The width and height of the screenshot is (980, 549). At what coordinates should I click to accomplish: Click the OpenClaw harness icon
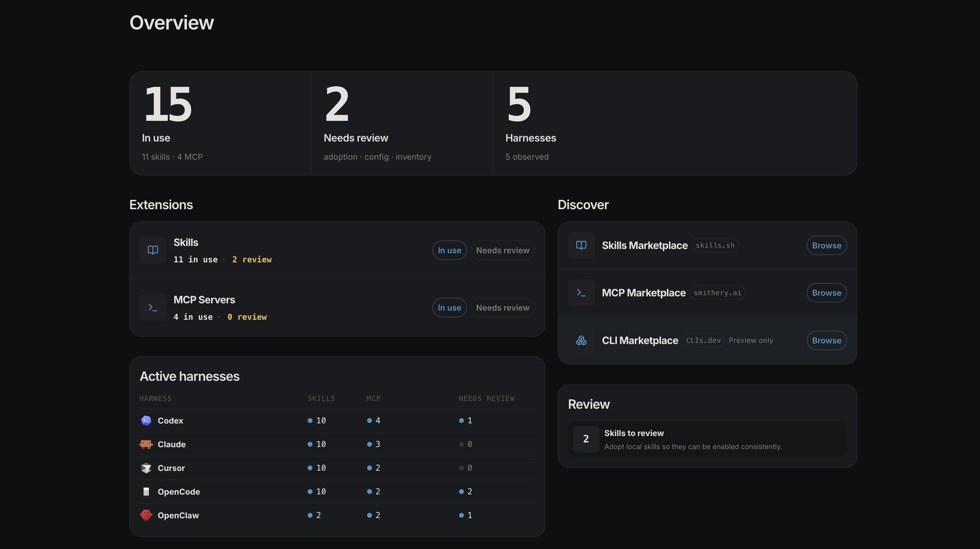point(146,515)
